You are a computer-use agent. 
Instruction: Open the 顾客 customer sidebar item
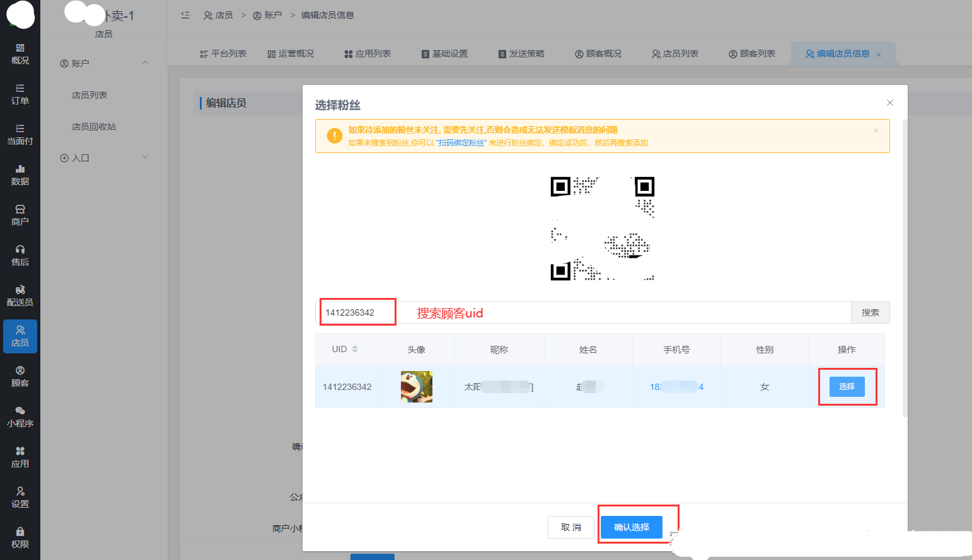point(20,377)
